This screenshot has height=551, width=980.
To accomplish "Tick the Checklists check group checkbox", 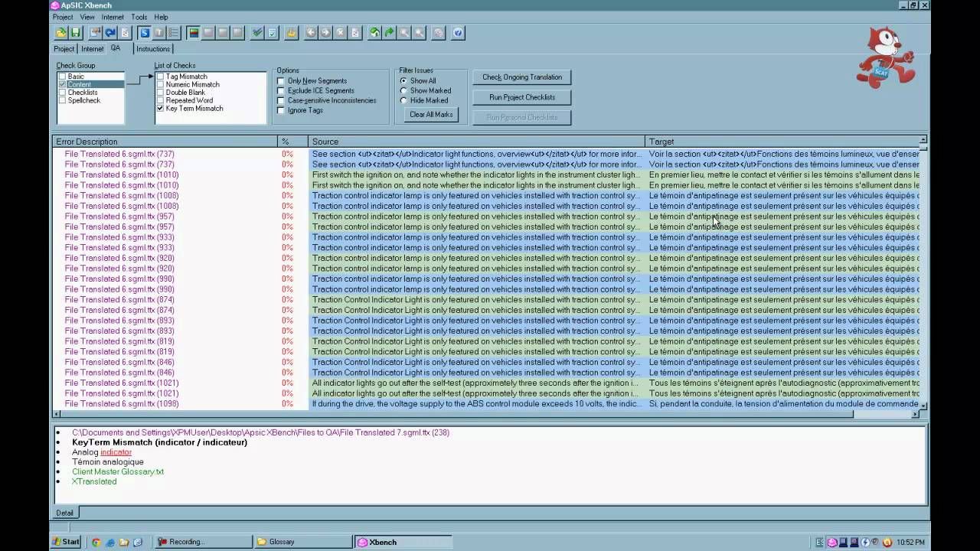I will tap(63, 93).
